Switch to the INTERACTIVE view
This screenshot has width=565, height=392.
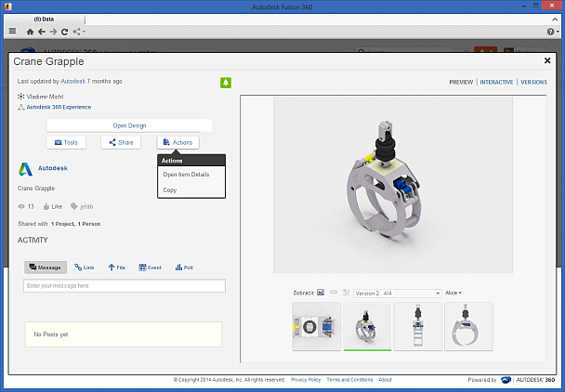[496, 82]
